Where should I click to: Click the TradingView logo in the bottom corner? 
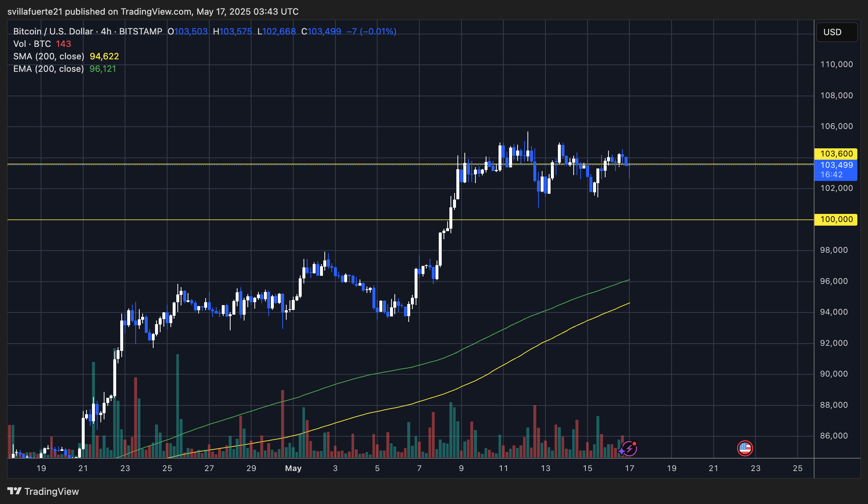[x=15, y=491]
